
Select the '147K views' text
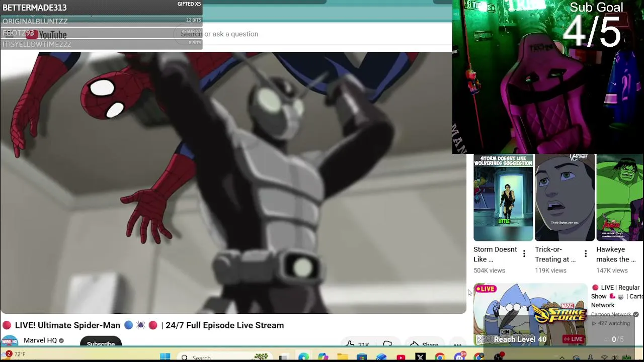coord(612,270)
